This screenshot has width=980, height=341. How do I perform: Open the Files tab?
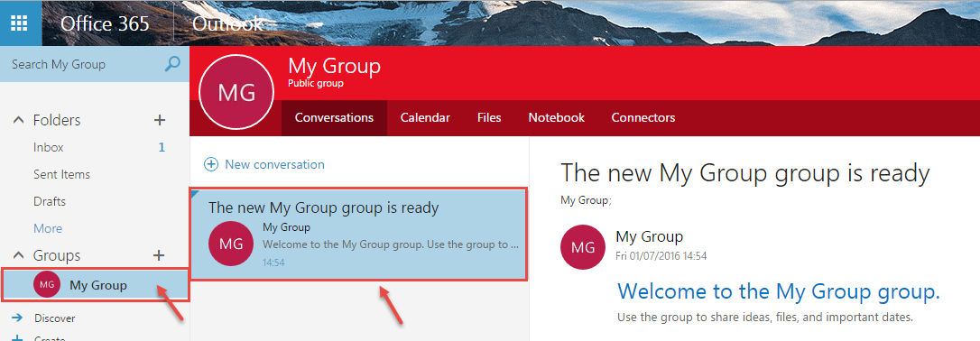489,117
